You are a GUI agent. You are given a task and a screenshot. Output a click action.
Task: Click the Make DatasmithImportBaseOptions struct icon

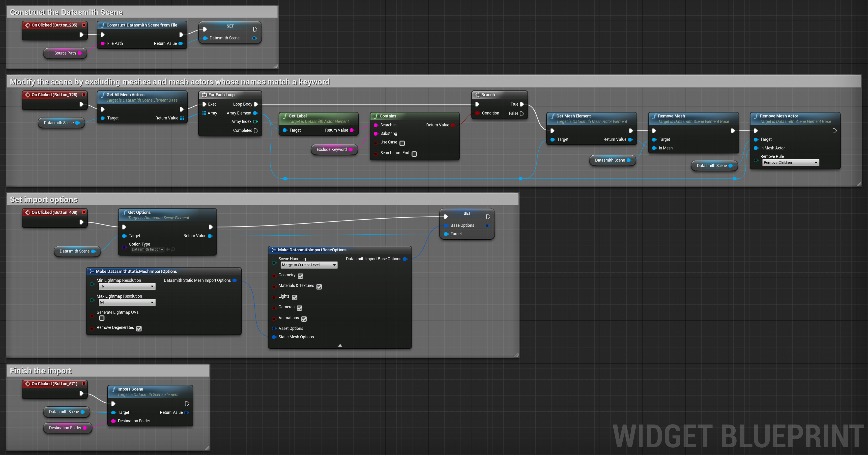[274, 250]
